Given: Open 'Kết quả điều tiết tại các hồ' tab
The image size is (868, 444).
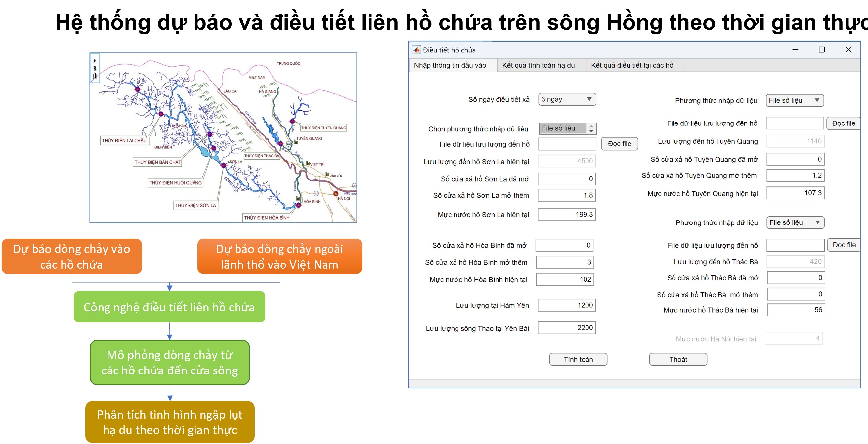Looking at the screenshot, I should click(635, 65).
